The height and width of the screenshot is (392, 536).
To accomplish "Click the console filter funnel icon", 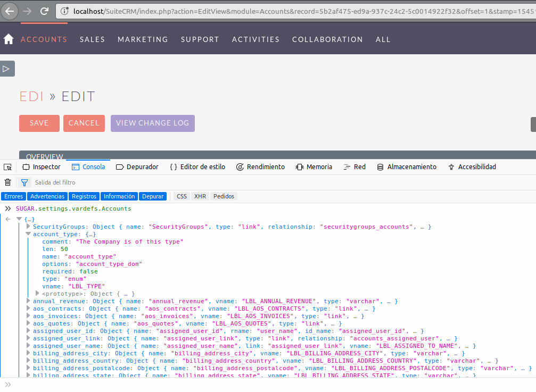I will [24, 182].
